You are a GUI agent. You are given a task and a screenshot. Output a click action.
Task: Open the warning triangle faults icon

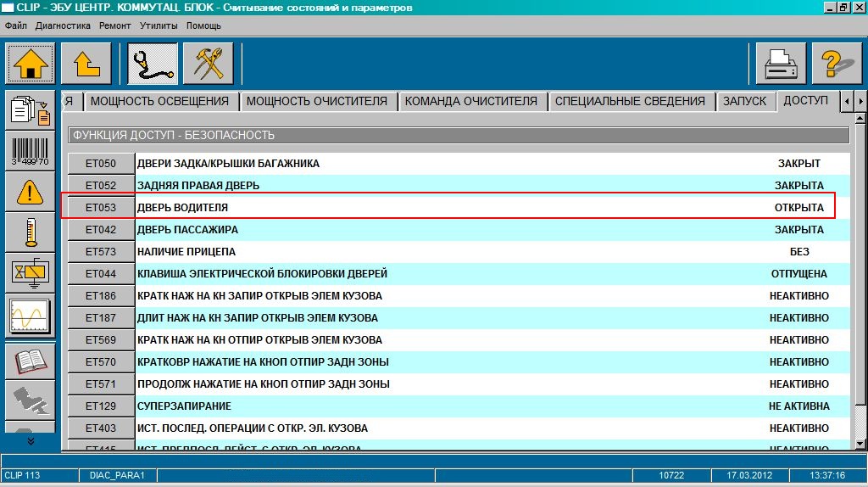[x=31, y=192]
